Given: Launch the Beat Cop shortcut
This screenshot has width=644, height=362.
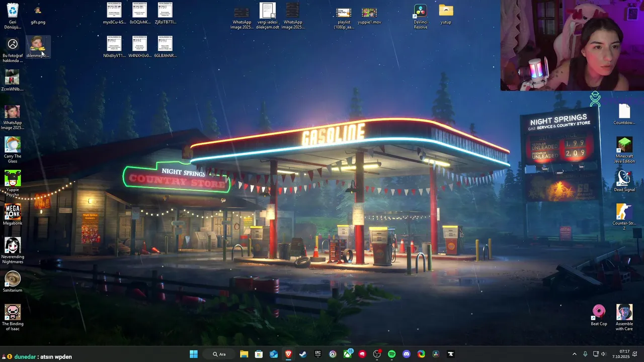Looking at the screenshot, I should click(599, 316).
